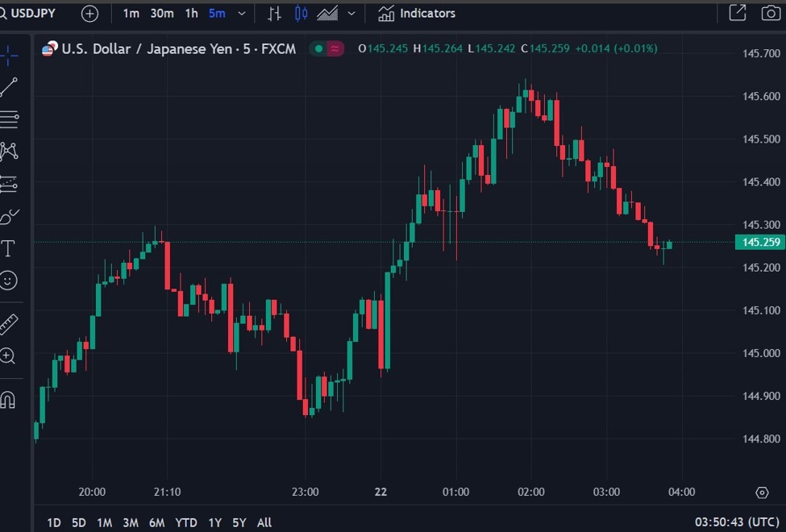The height and width of the screenshot is (532, 786).
Task: Toggle the green market status indicator
Action: pos(319,49)
